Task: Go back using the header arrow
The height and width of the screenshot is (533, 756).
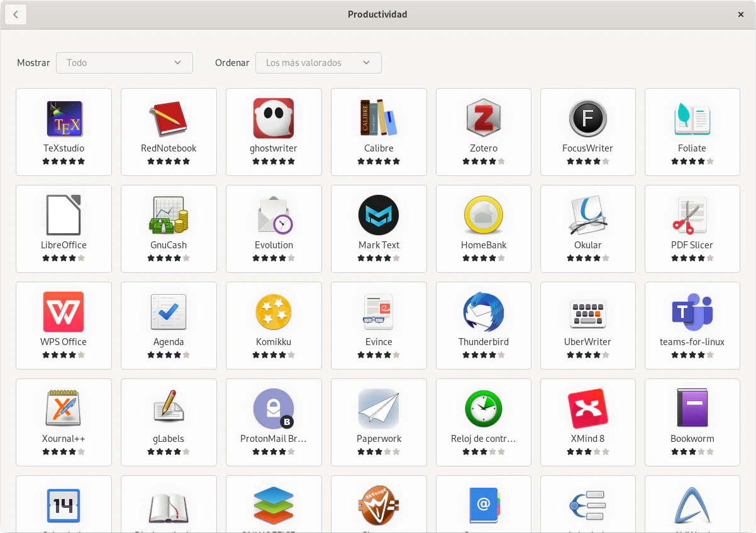Action: point(16,14)
